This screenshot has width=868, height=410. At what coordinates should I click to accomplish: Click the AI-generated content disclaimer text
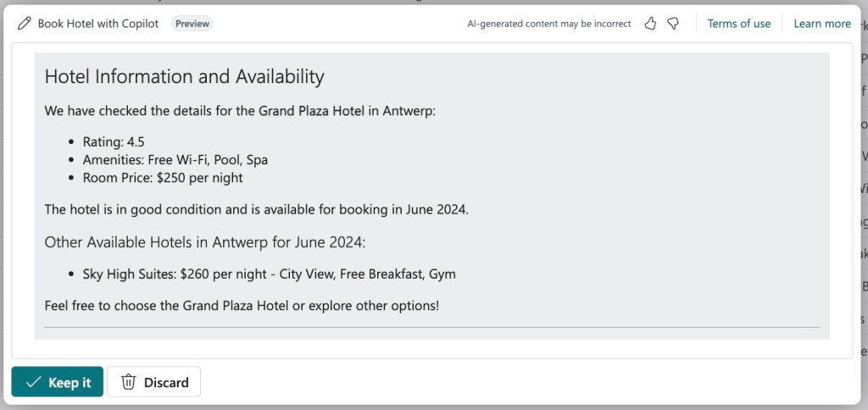pos(548,24)
